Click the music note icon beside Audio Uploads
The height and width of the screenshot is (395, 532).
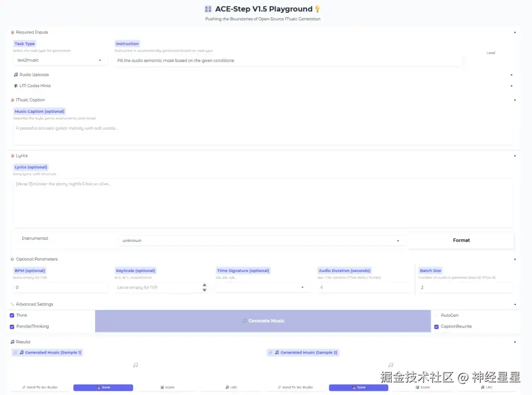click(x=16, y=75)
